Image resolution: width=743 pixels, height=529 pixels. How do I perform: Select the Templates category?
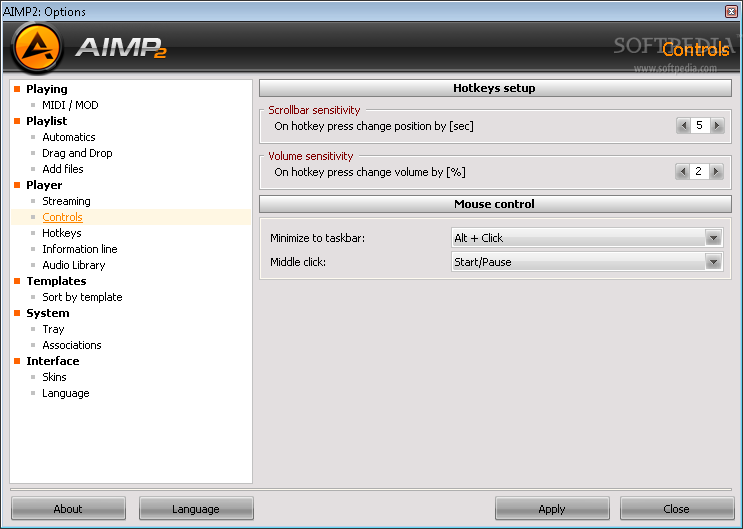pyautogui.click(x=56, y=281)
